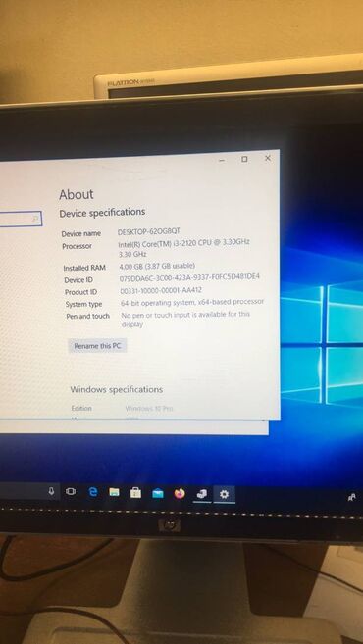Launch Firefox from the taskbar

pyautogui.click(x=180, y=493)
